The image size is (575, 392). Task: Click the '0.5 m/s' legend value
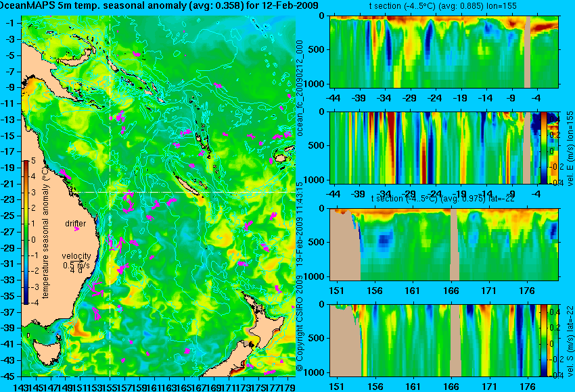(76, 265)
